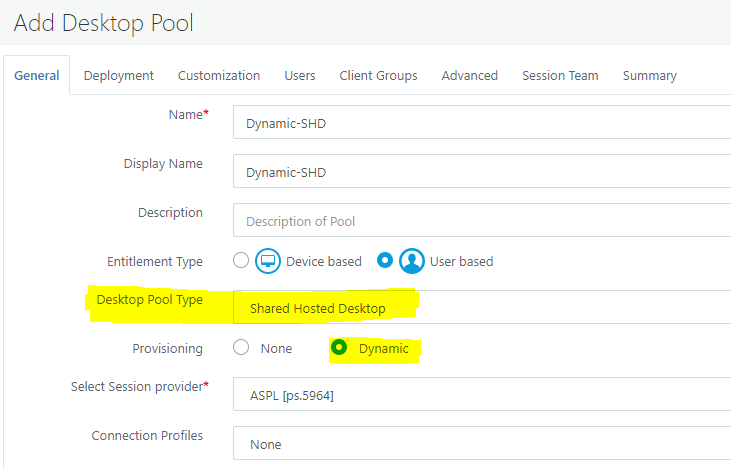Open the Desktop Pool Type dropdown
Viewport: 731px width, 469px height.
482,307
